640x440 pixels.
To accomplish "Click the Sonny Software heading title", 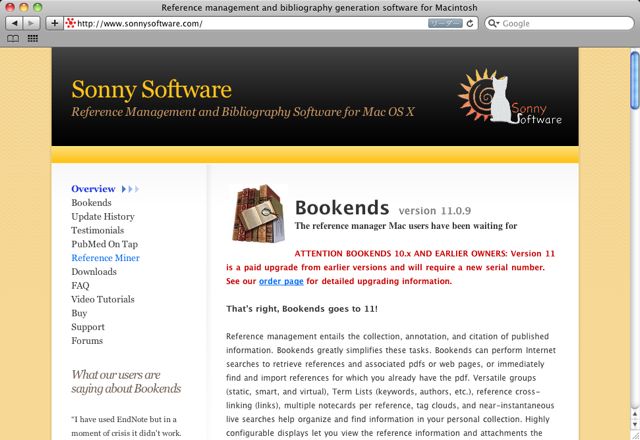I will pyautogui.click(x=151, y=89).
